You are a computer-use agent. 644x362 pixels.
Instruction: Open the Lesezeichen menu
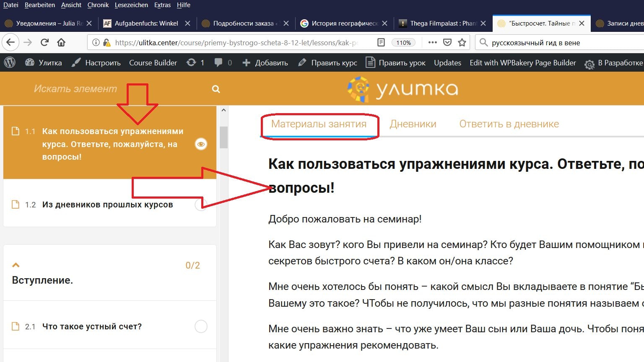coord(131,5)
